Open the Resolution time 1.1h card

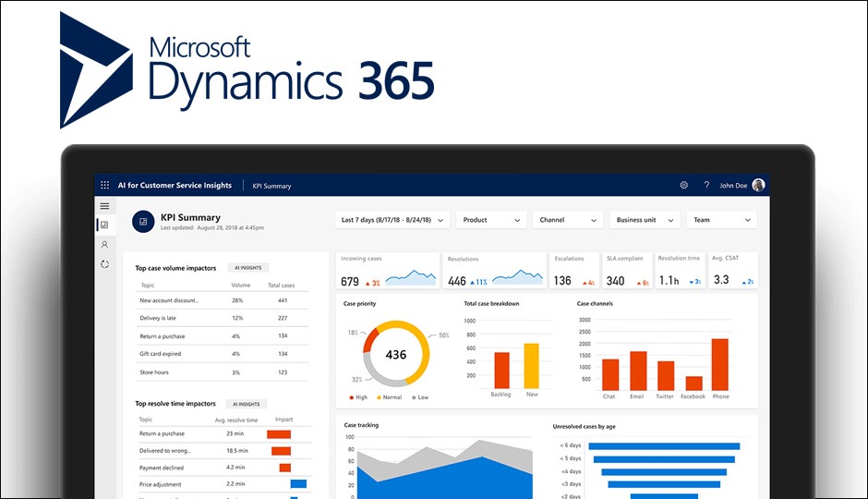(x=680, y=270)
